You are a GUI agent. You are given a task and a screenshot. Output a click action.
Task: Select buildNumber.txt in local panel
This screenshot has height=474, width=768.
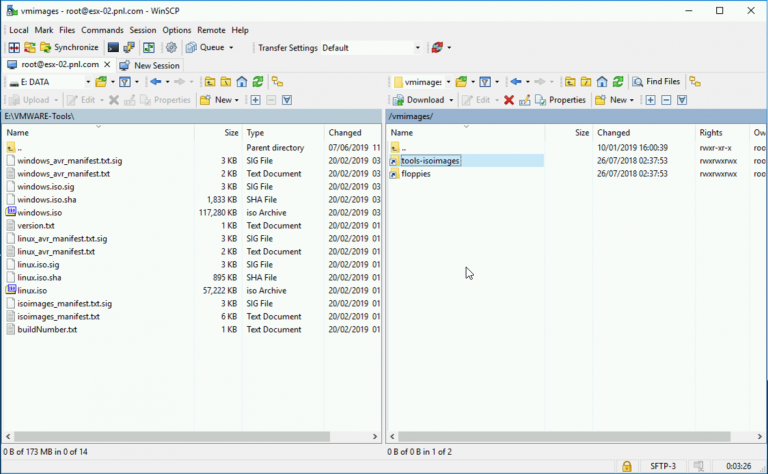(x=47, y=330)
